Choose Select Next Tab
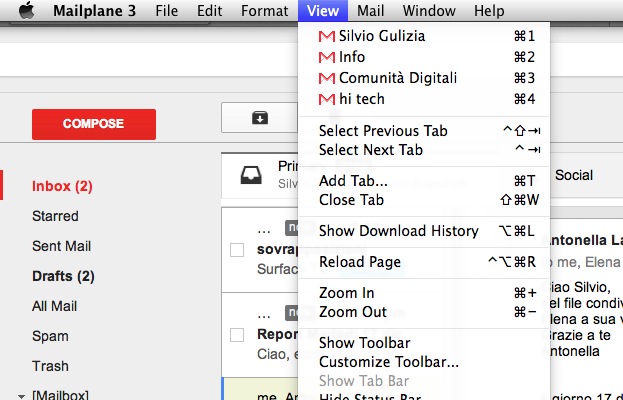 click(x=424, y=150)
